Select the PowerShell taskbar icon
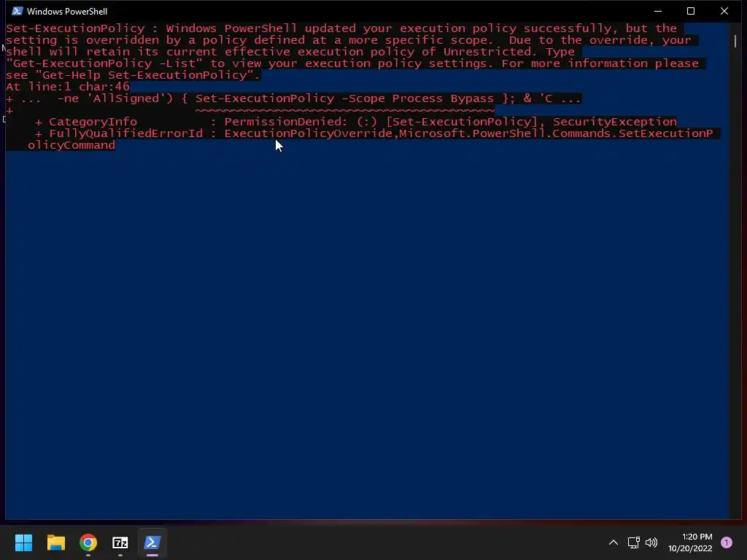 click(152, 542)
